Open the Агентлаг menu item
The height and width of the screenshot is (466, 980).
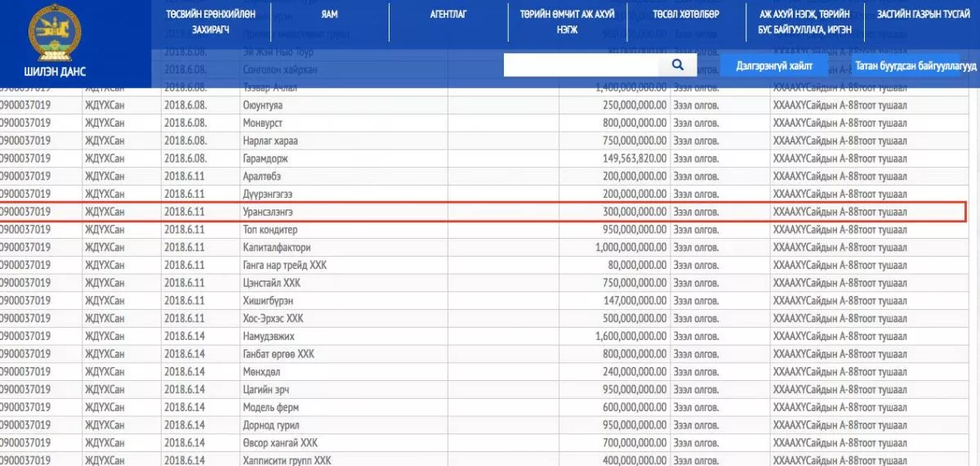pos(448,15)
